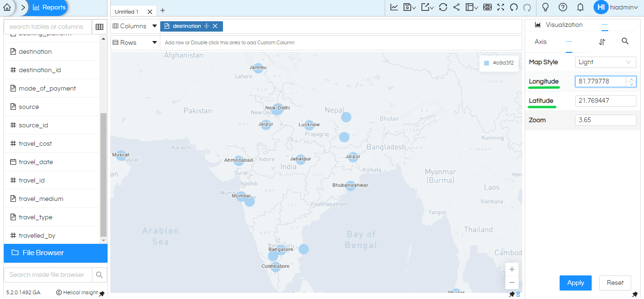Add a new report tab
This screenshot has width=644, height=299.
point(163,10)
